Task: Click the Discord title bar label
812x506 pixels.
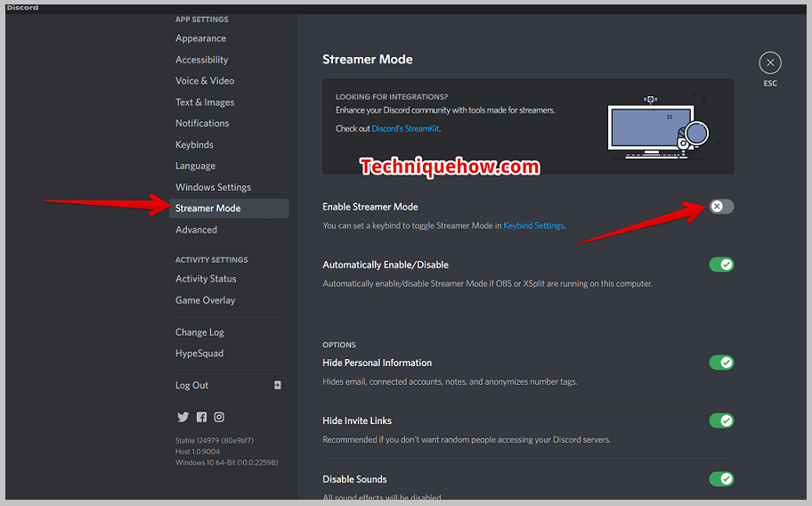Action: coord(23,7)
